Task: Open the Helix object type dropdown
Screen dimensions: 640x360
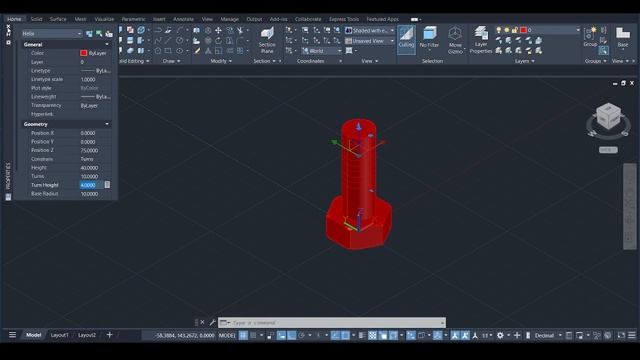Action: coord(52,33)
